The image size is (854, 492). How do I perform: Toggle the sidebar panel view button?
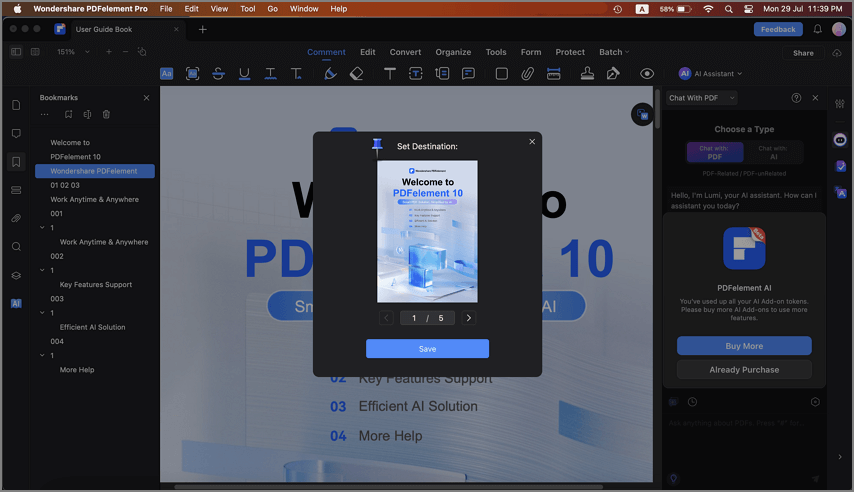[16, 52]
